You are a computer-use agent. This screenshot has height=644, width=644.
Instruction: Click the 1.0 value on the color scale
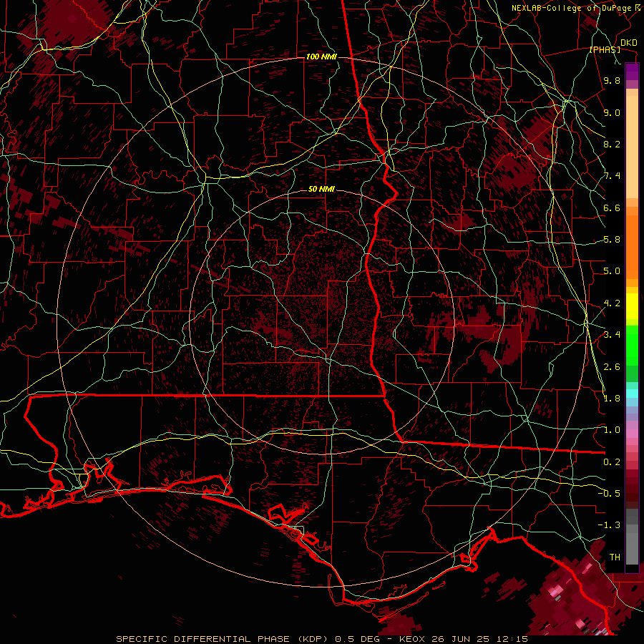click(x=612, y=430)
